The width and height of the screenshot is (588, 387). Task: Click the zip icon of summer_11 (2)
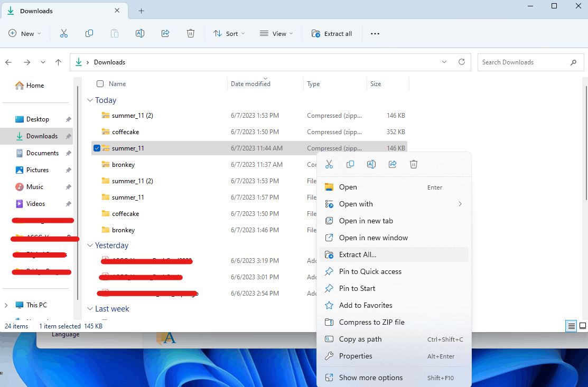[106, 116]
